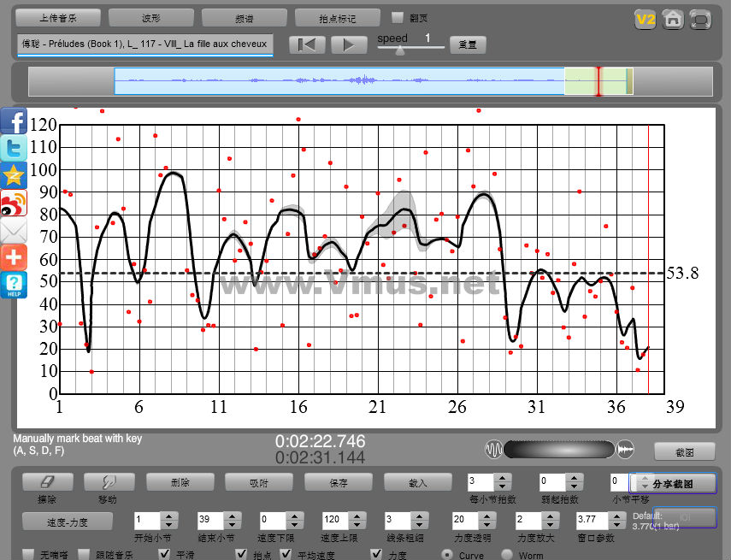Click the 上传音乐 upload music button
Image resolution: width=731 pixels, height=560 pixels.
pos(58,18)
